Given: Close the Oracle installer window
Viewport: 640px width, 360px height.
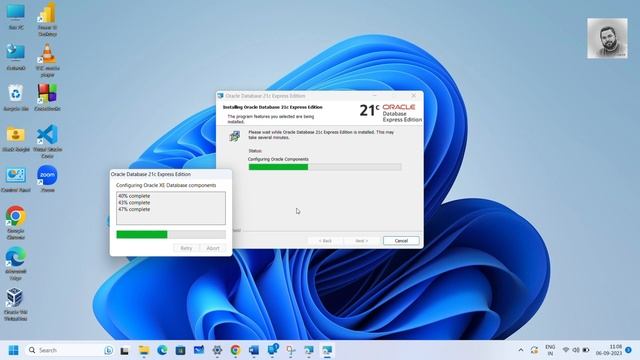Looking at the screenshot, I should pos(413,96).
